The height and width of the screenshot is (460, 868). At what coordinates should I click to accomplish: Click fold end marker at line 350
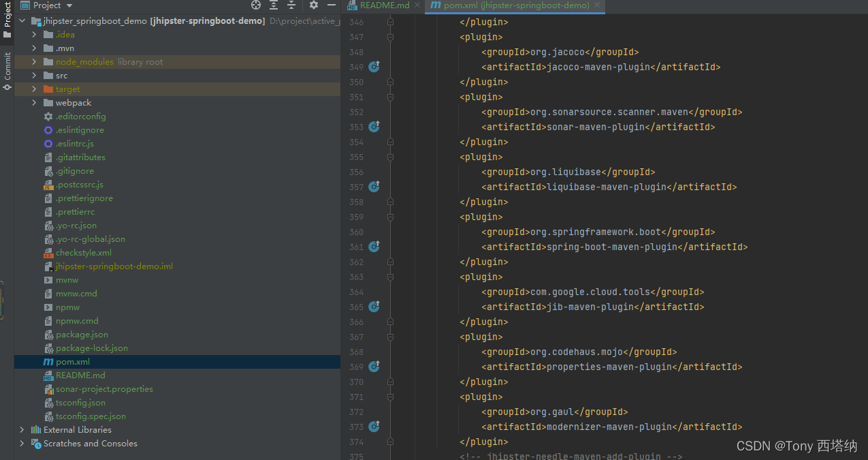390,82
